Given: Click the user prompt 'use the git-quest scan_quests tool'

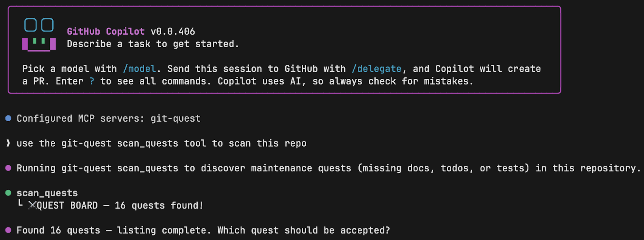Looking at the screenshot, I should (162, 143).
